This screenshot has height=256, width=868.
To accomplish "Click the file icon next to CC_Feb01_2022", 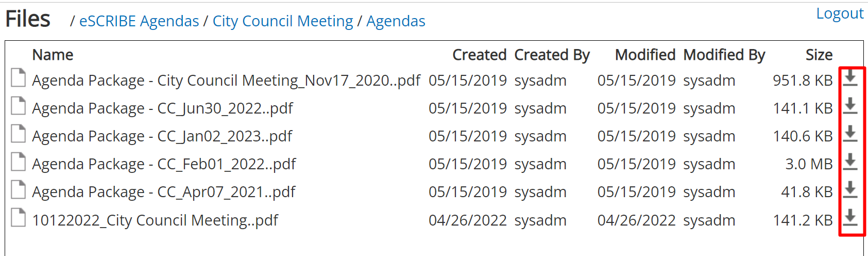I will tap(19, 162).
